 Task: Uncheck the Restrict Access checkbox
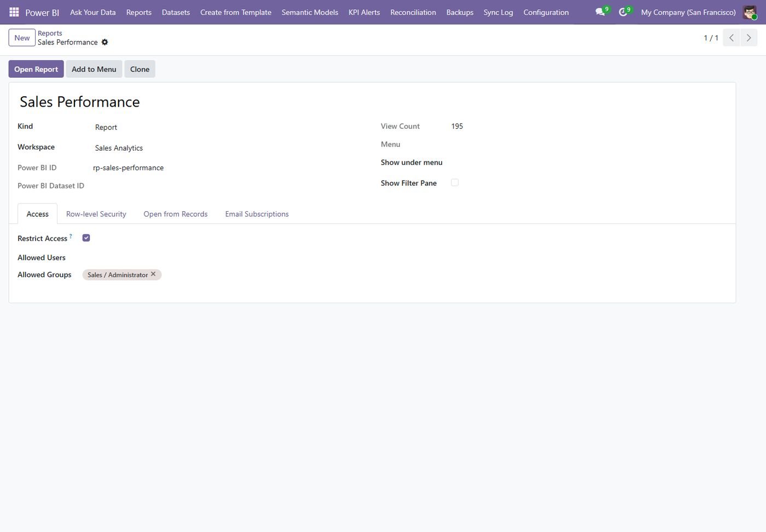86,238
